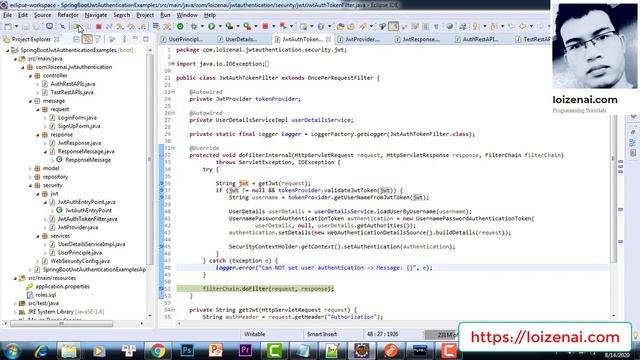Viewport: 640px width, 360px height.
Task: Click the Search flashlight toolbar icon
Action: 362,27
